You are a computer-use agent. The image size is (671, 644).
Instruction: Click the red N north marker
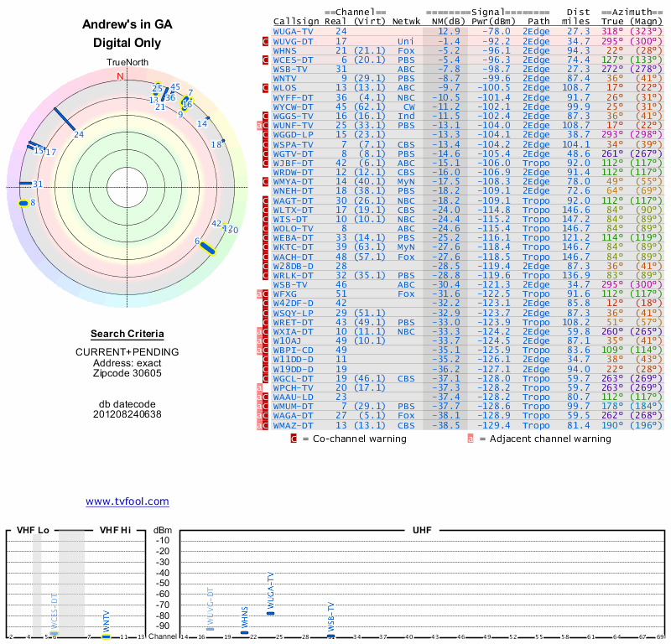pyautogui.click(x=120, y=76)
